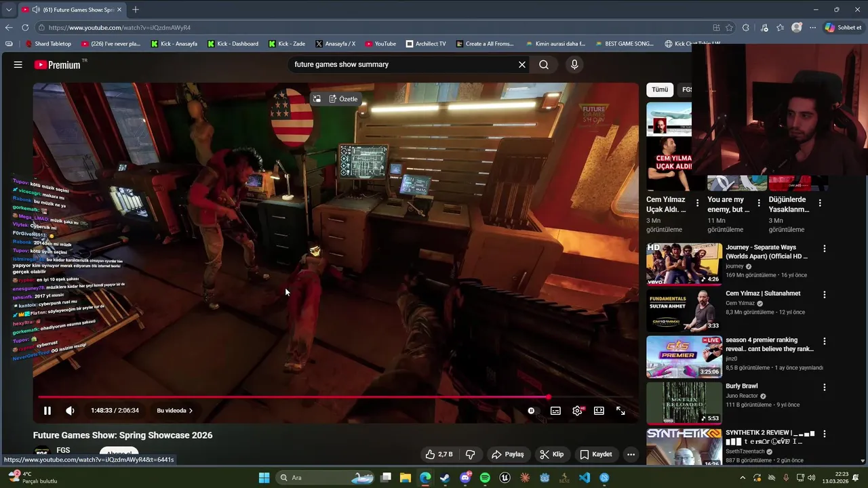This screenshot has height=488, width=868.
Task: Pause the playing video
Action: point(47,411)
